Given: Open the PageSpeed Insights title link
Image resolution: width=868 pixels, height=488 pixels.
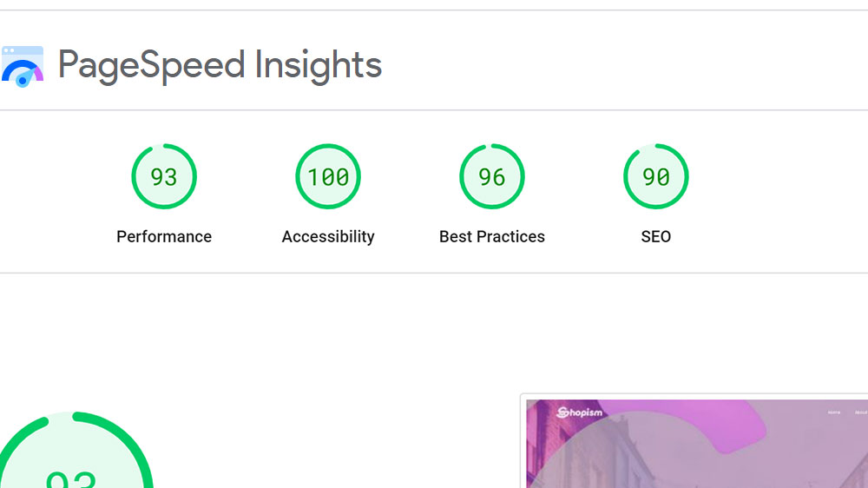Looking at the screenshot, I should [220, 65].
